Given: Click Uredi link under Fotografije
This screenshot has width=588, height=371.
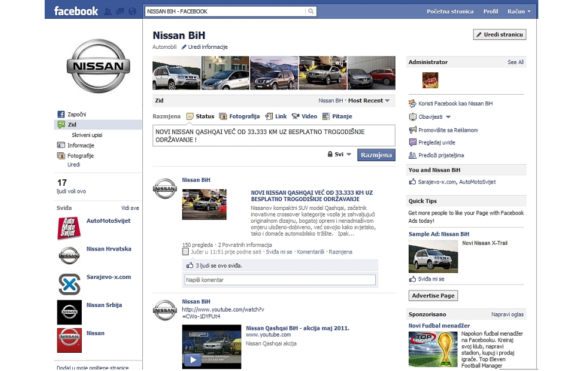Looking at the screenshot, I should click(73, 165).
